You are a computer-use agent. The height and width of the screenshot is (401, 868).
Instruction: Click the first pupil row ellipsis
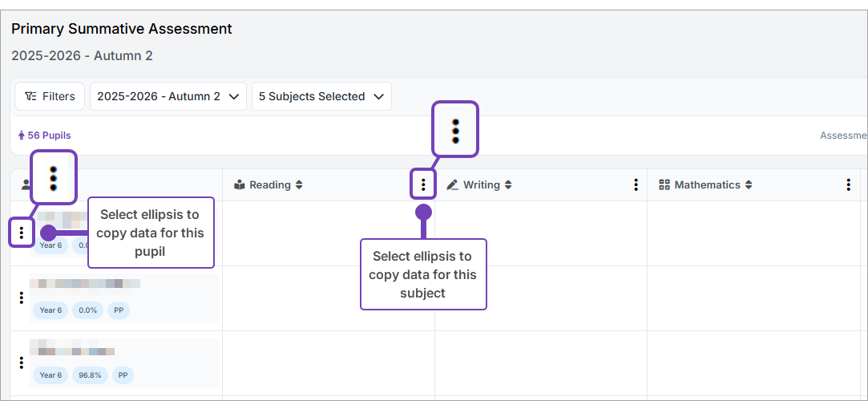22,233
